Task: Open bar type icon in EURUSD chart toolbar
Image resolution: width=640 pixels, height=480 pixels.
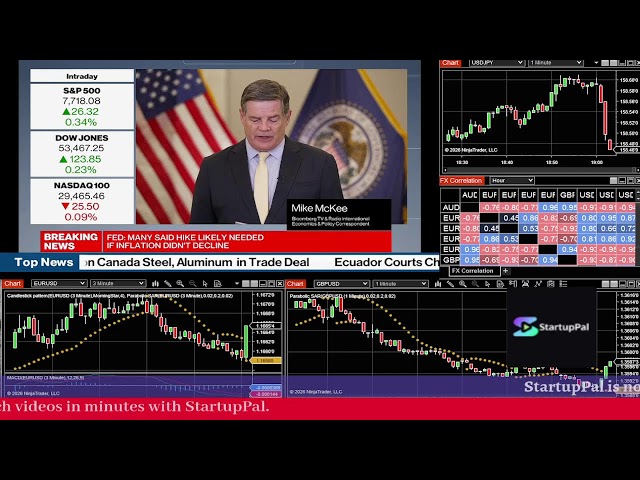Action: click(156, 283)
